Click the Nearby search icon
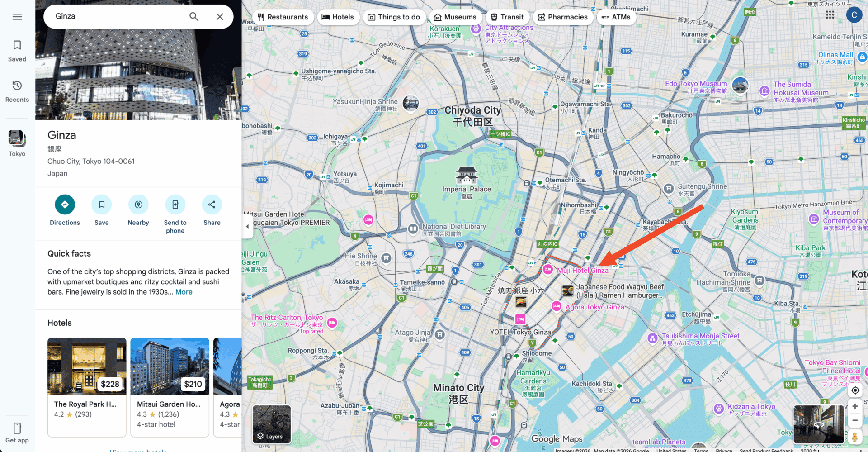Screen dimensions: 868x452 coord(138,205)
